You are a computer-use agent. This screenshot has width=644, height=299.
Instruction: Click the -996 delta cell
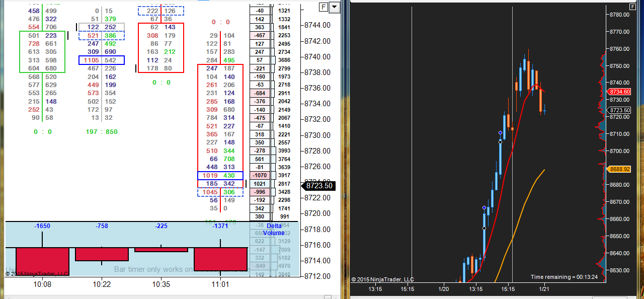click(x=260, y=192)
